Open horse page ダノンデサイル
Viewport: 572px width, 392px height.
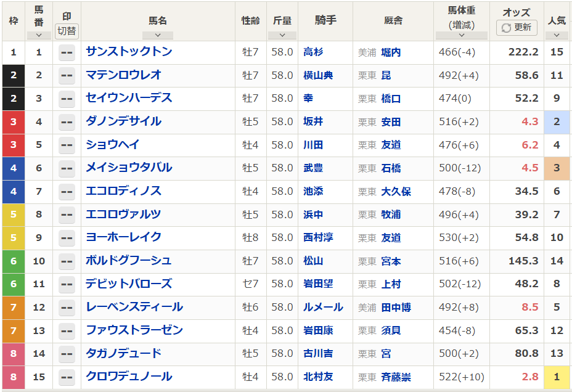pos(123,121)
